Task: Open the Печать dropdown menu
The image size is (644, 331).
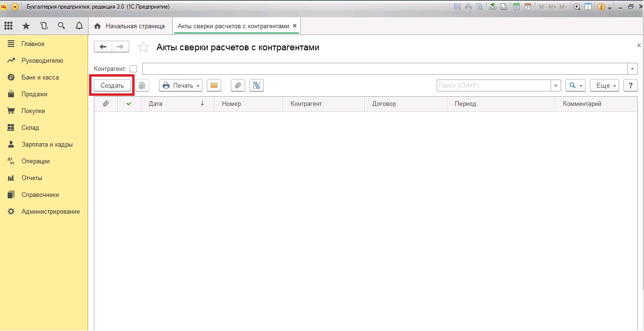Action: pyautogui.click(x=181, y=86)
